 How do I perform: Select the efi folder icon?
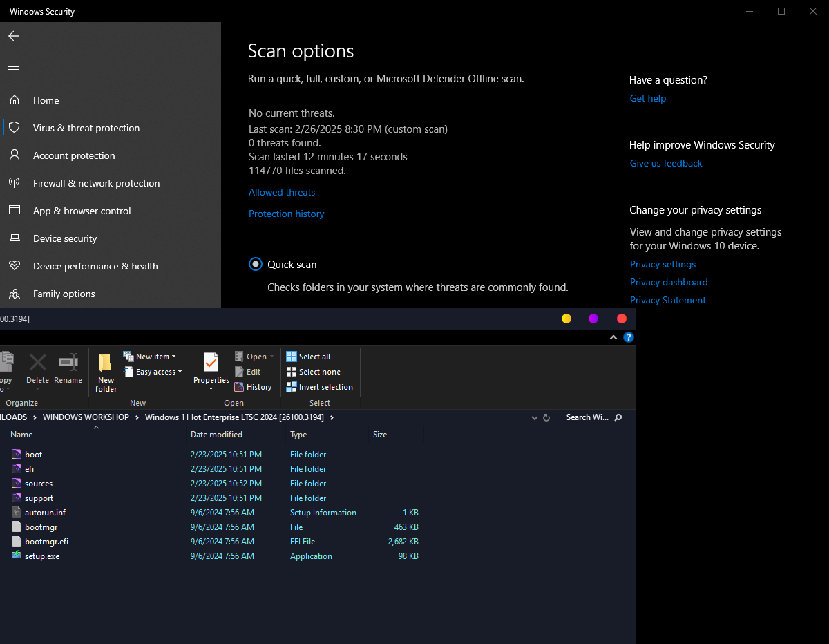pos(17,469)
